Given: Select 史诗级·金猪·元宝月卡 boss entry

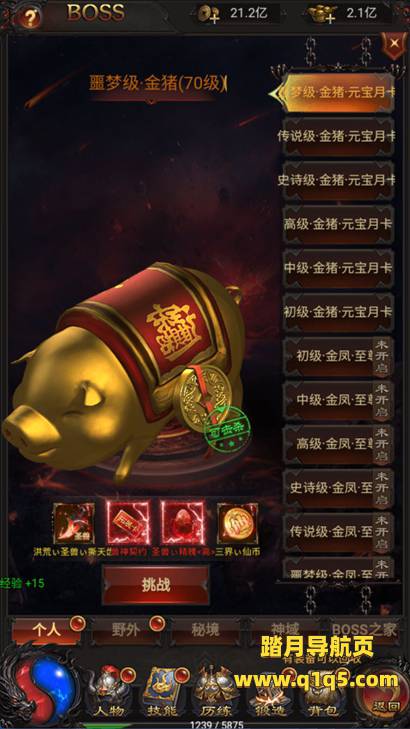Looking at the screenshot, I should tap(338, 180).
